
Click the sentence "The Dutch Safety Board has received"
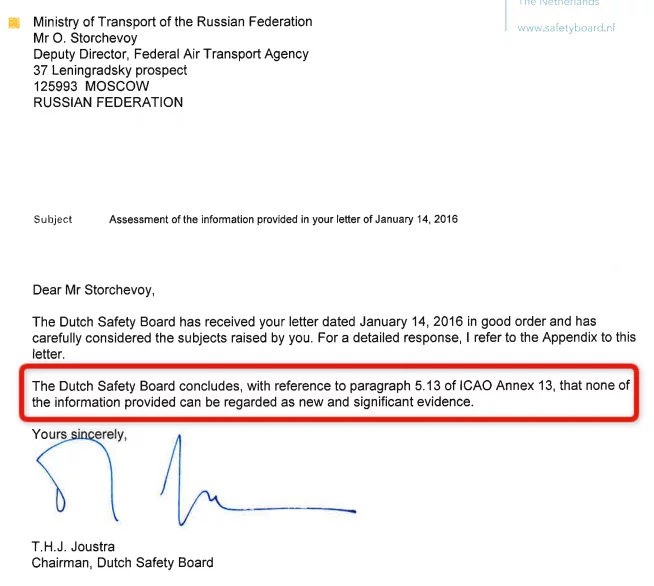tap(140, 322)
